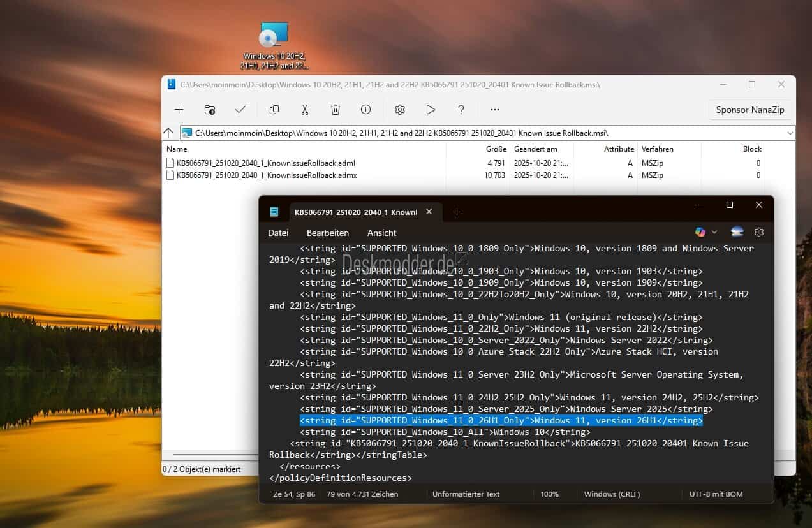812x528 pixels.
Task: Extract files using the extract icon
Action: (210, 110)
